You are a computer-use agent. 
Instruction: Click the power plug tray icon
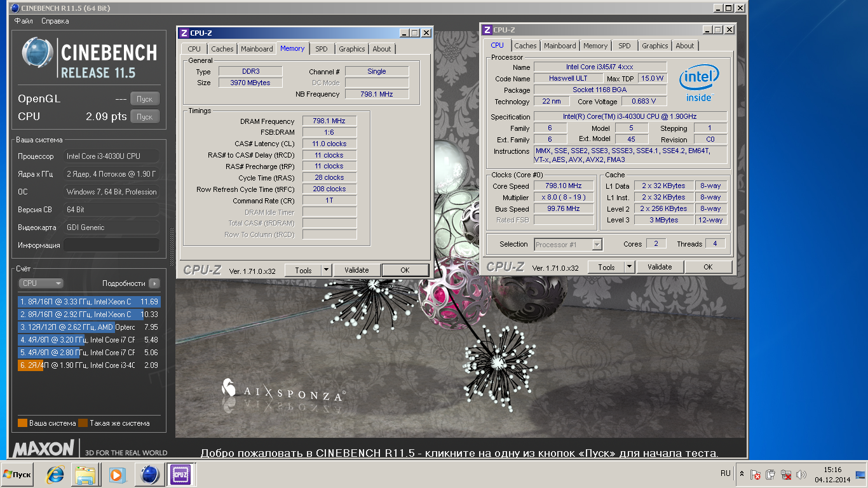[x=771, y=475]
